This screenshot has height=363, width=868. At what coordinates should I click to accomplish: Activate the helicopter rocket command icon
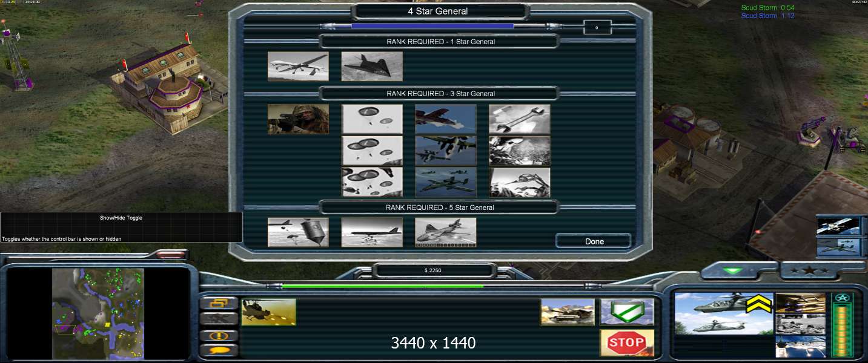click(269, 312)
